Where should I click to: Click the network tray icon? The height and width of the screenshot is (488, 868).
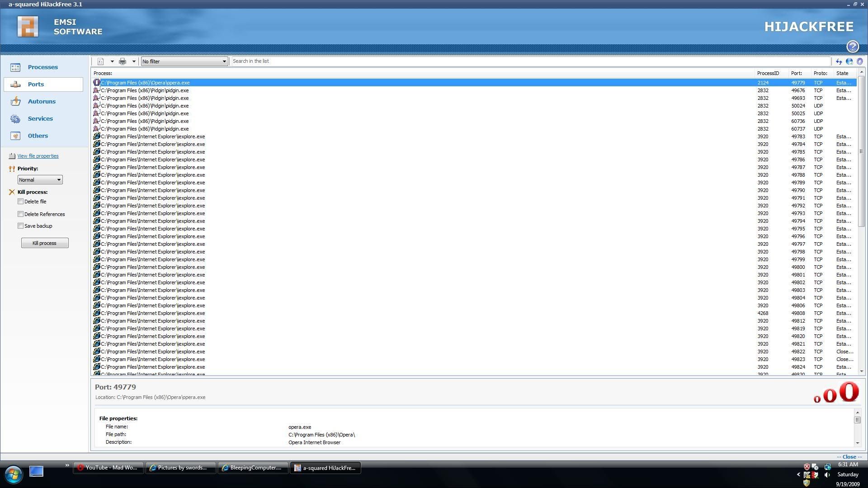click(827, 467)
